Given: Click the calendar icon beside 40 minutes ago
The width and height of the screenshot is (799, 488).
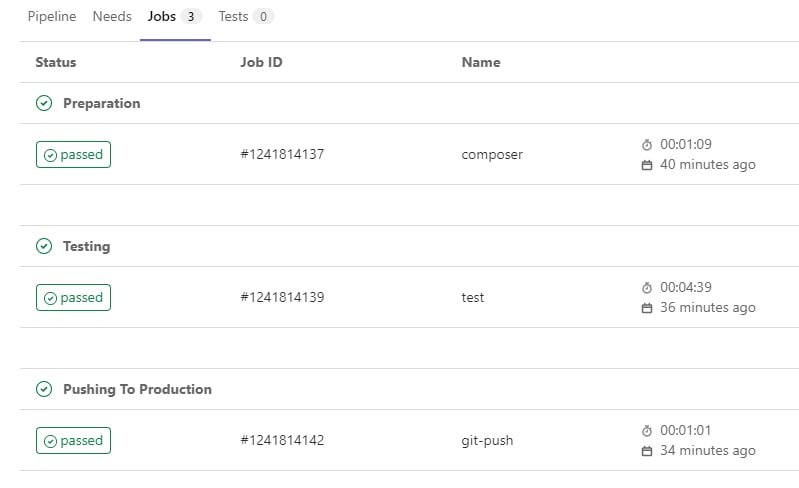Looking at the screenshot, I should point(647,165).
